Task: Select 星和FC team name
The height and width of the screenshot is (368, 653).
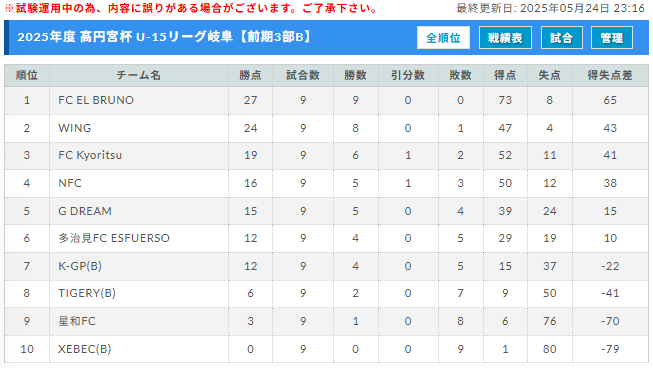Action: click(x=77, y=321)
